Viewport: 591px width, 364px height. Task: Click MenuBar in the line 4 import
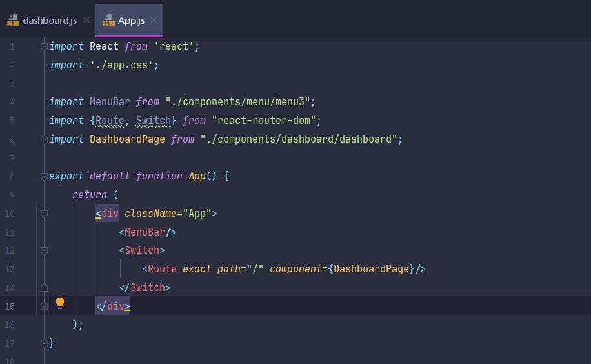pos(110,102)
